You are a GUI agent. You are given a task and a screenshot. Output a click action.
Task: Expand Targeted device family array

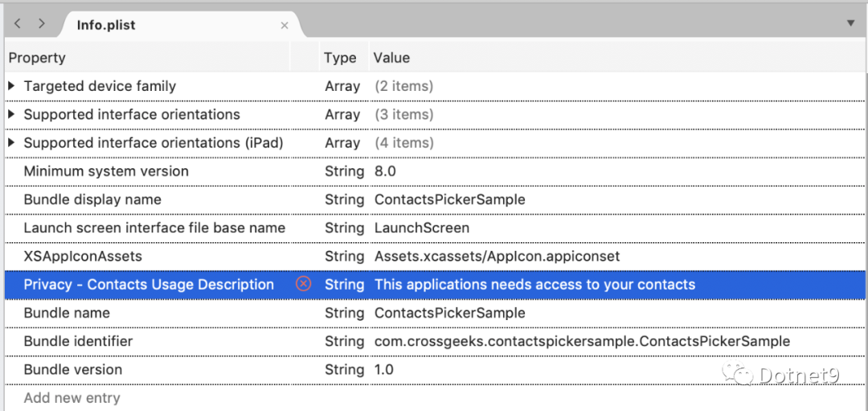coord(11,86)
